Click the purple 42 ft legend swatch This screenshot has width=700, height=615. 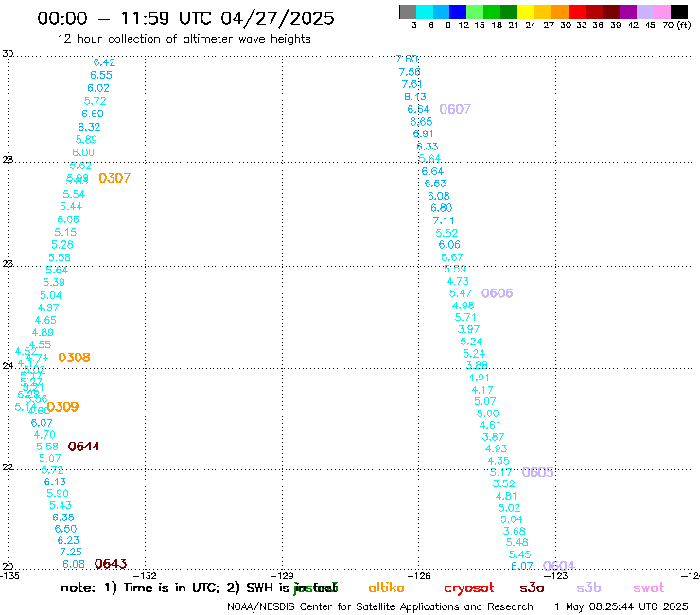628,11
